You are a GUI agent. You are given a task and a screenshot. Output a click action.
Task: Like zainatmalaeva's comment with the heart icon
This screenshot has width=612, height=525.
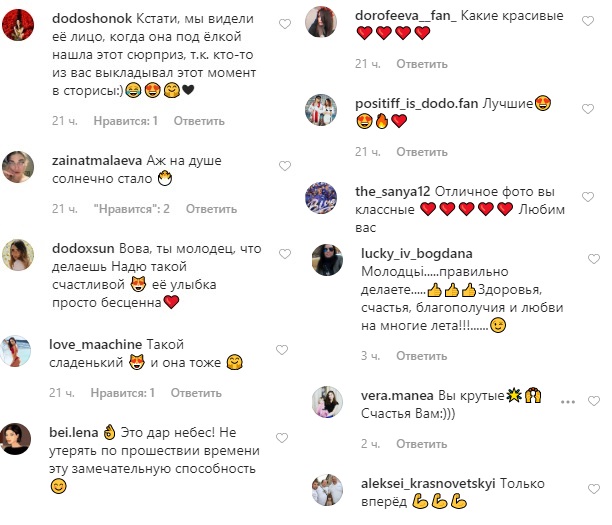285,166
